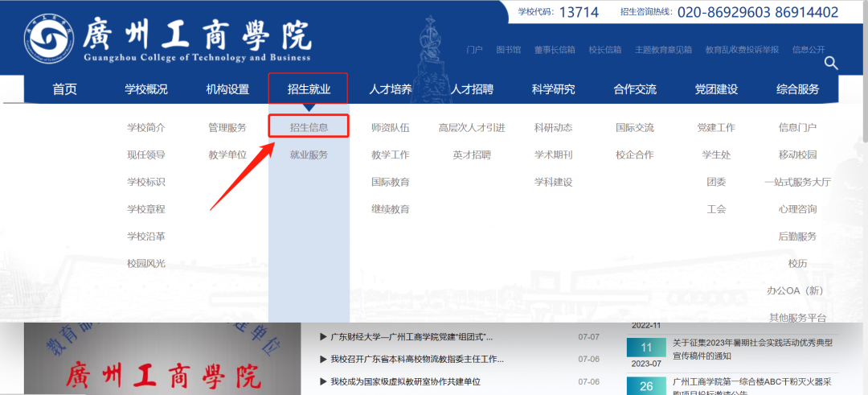Open news 我校召开广东省本科高校物流教指委主任工作
This screenshot has height=395, width=868.
click(x=417, y=359)
